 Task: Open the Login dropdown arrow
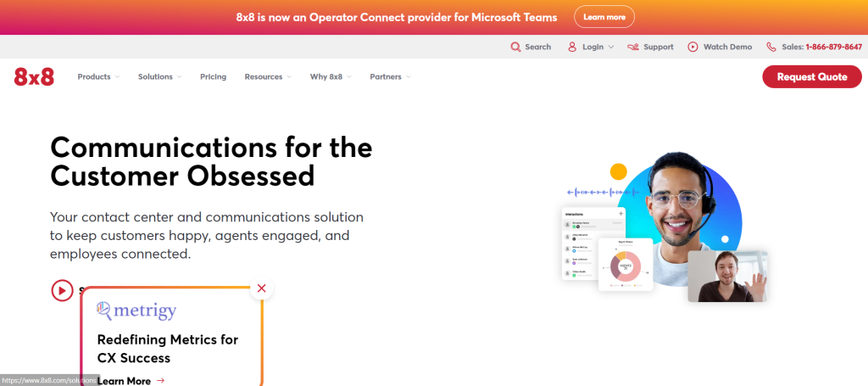(x=610, y=47)
